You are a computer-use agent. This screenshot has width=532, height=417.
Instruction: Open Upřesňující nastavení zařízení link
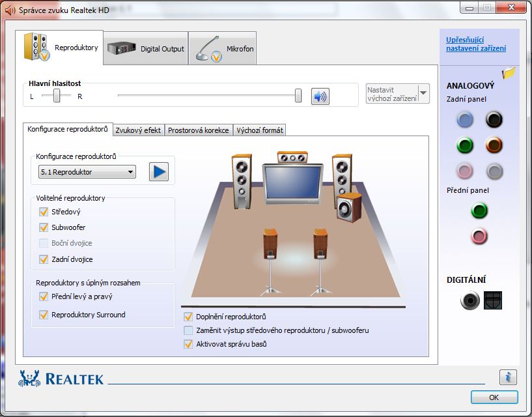click(475, 44)
